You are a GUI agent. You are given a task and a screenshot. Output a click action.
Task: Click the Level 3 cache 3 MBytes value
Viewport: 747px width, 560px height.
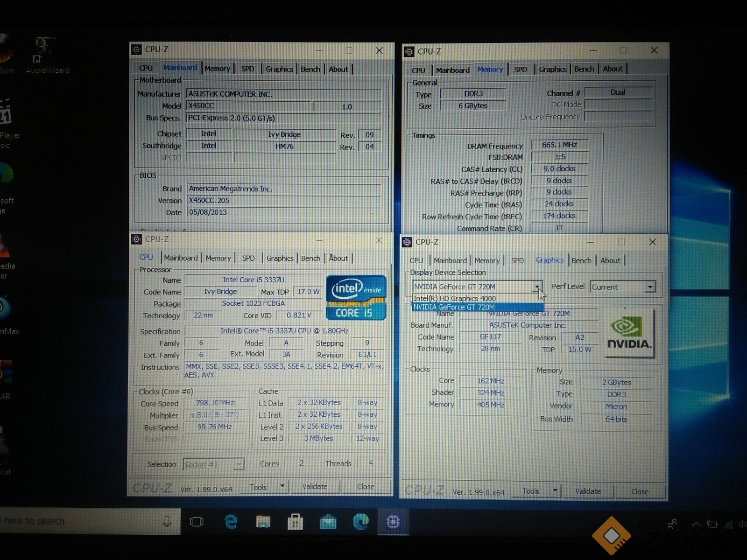point(319,439)
